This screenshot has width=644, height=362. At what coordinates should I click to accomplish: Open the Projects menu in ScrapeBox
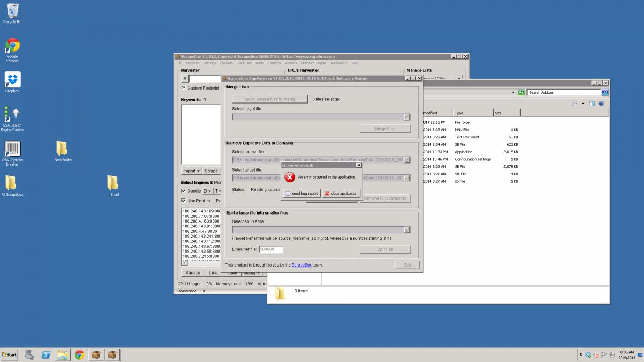(192, 63)
